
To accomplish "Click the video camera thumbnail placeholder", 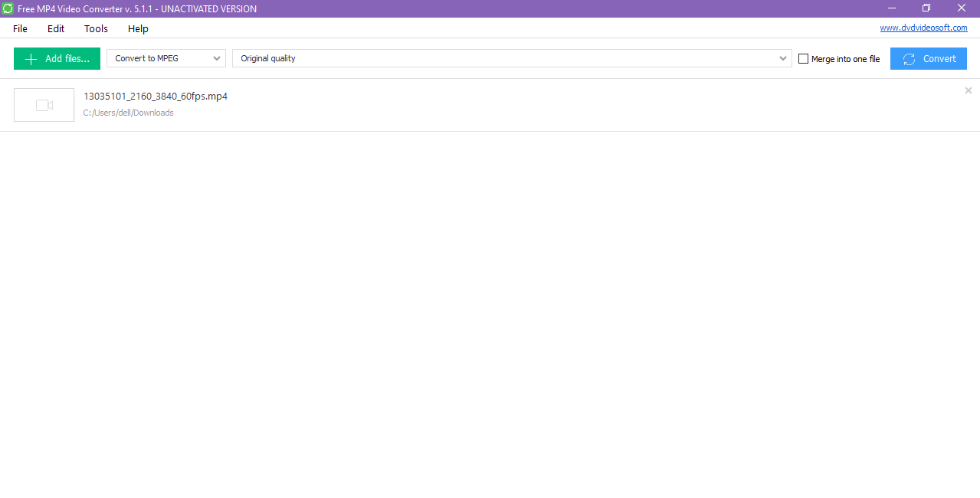I will tap(44, 104).
